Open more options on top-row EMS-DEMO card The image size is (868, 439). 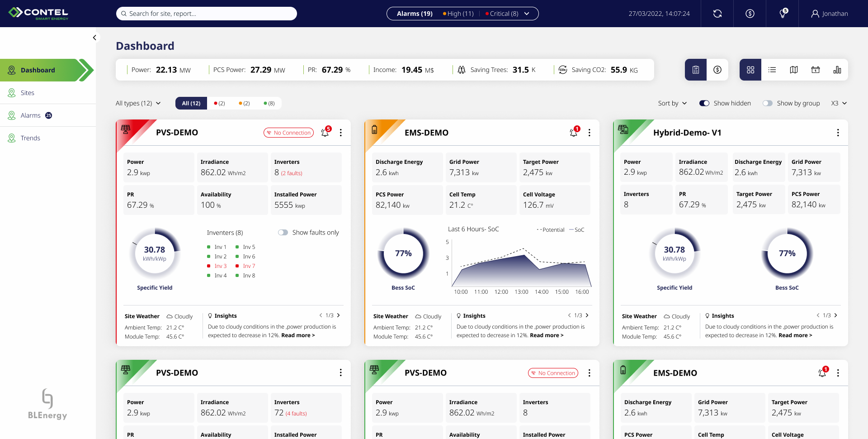click(589, 133)
